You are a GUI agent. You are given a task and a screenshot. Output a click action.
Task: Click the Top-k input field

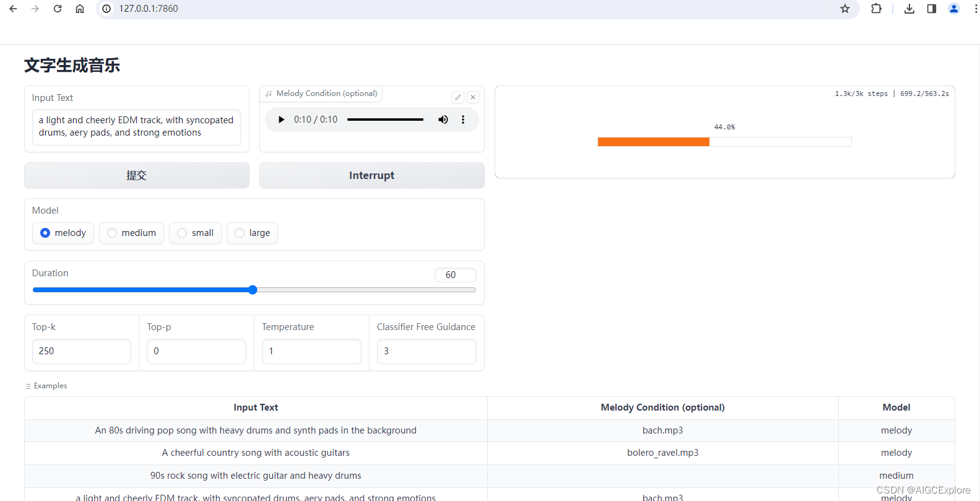[82, 351]
